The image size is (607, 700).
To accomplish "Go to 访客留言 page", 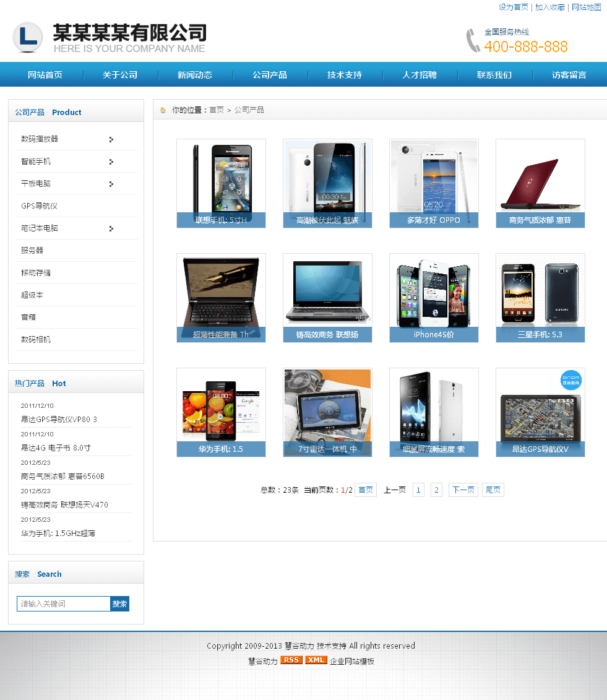I will point(569,75).
